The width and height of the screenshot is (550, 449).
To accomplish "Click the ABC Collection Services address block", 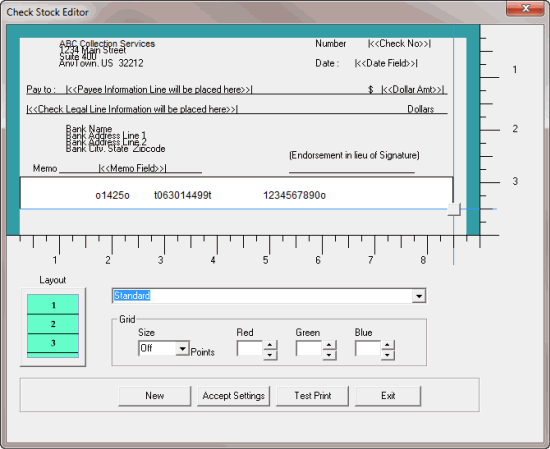I will coord(107,53).
